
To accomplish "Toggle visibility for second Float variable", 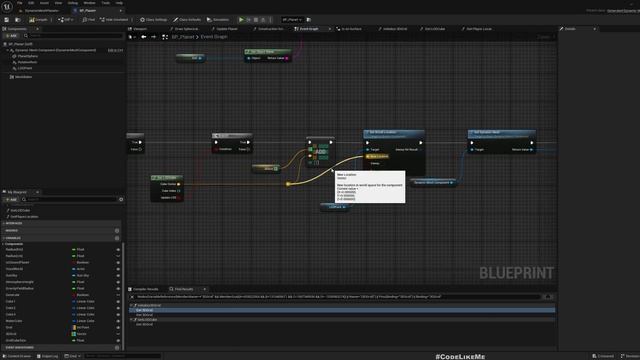I will [118, 256].
